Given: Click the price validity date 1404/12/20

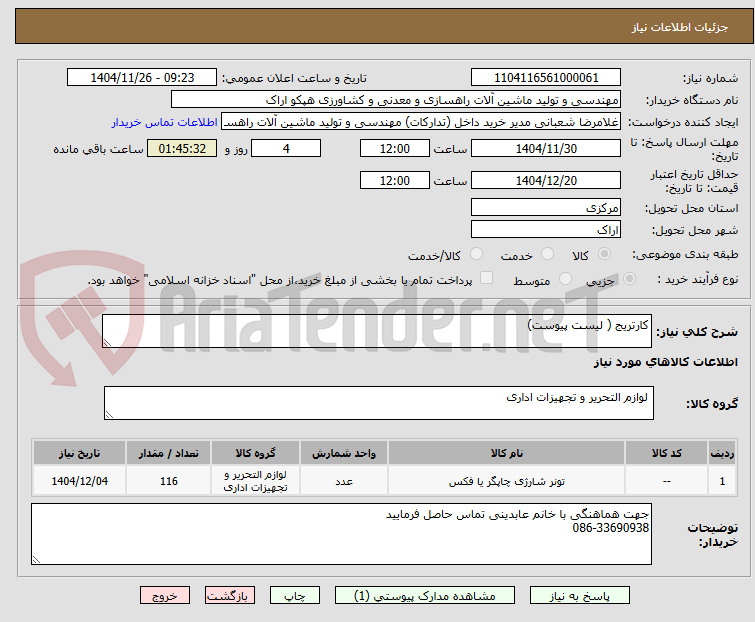Looking at the screenshot, I should [x=546, y=180].
